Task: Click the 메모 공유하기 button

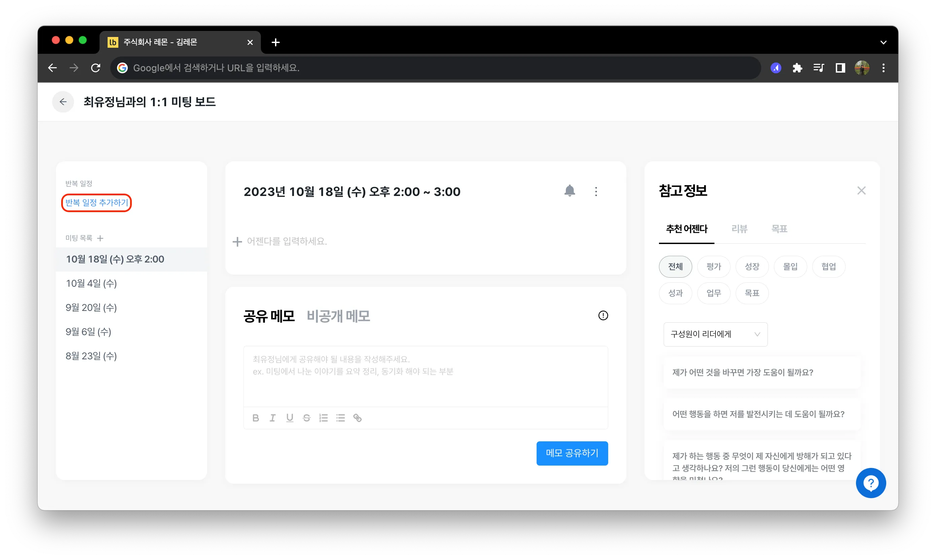Action: tap(572, 453)
